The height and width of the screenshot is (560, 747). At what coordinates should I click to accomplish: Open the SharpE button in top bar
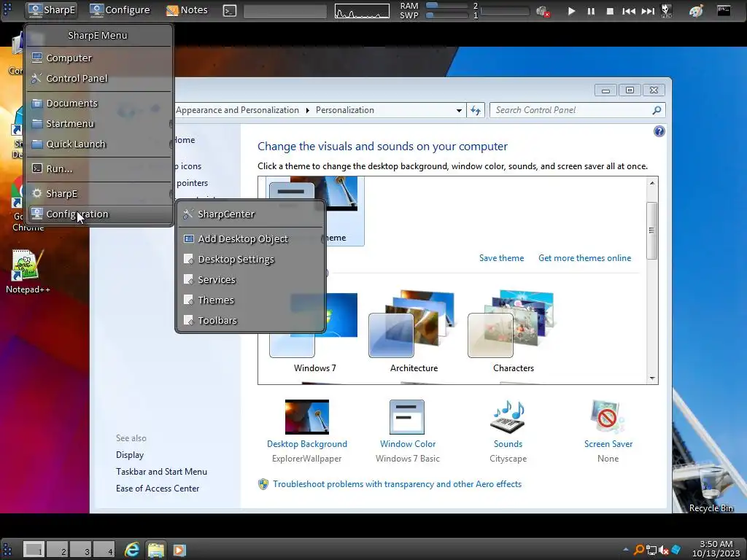52,10
